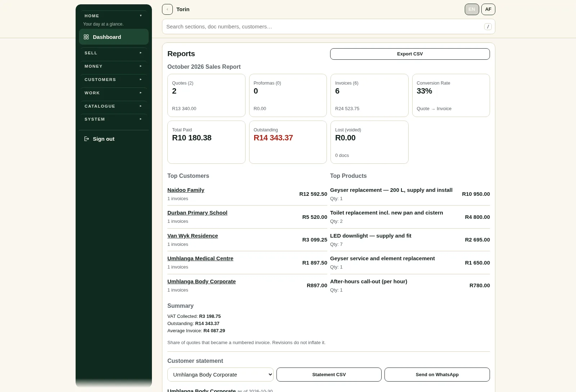
Task: Click the Proformas (0) summary card
Action: click(x=288, y=95)
